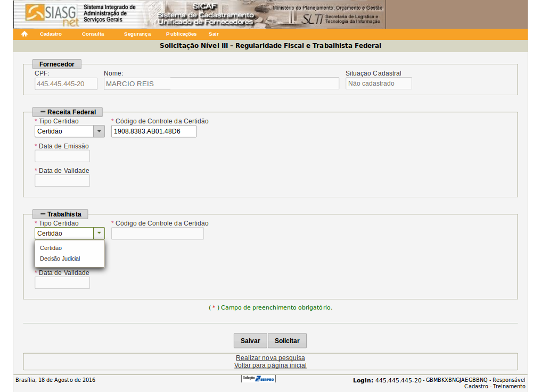Screen dimensions: 541x392
Task: Click the Situação Cadastral field
Action: point(379,84)
